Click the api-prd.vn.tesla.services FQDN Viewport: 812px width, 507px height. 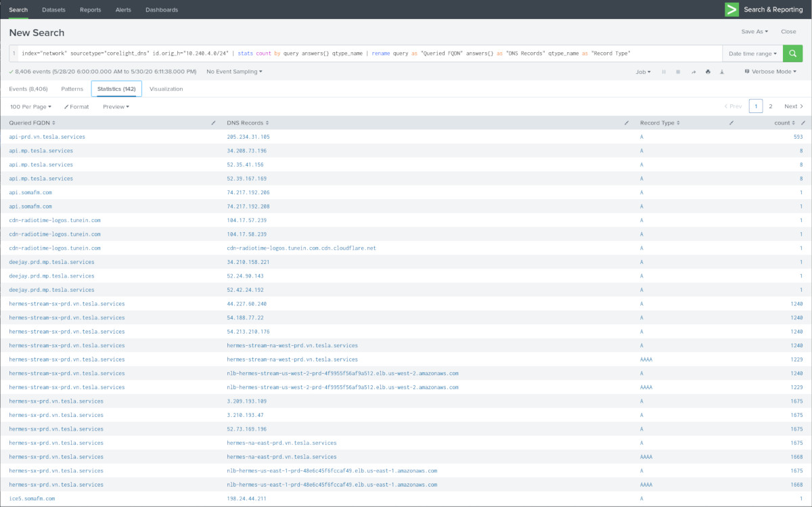coord(47,137)
